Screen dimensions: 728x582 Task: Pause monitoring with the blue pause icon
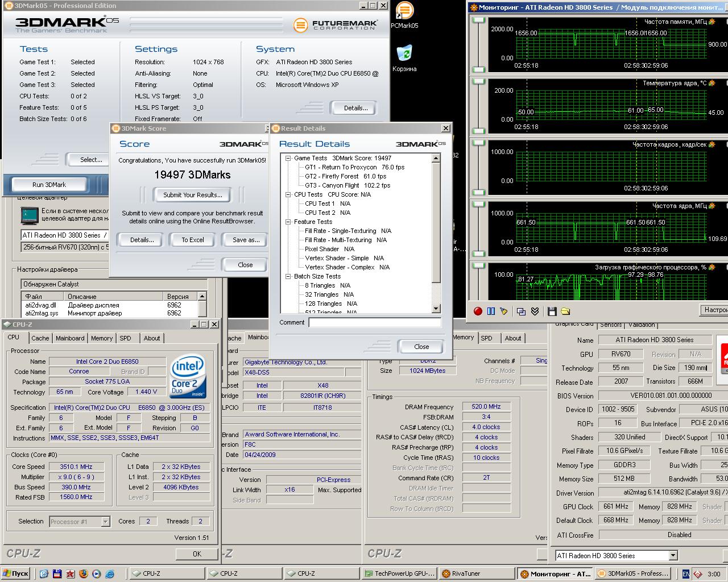491,311
